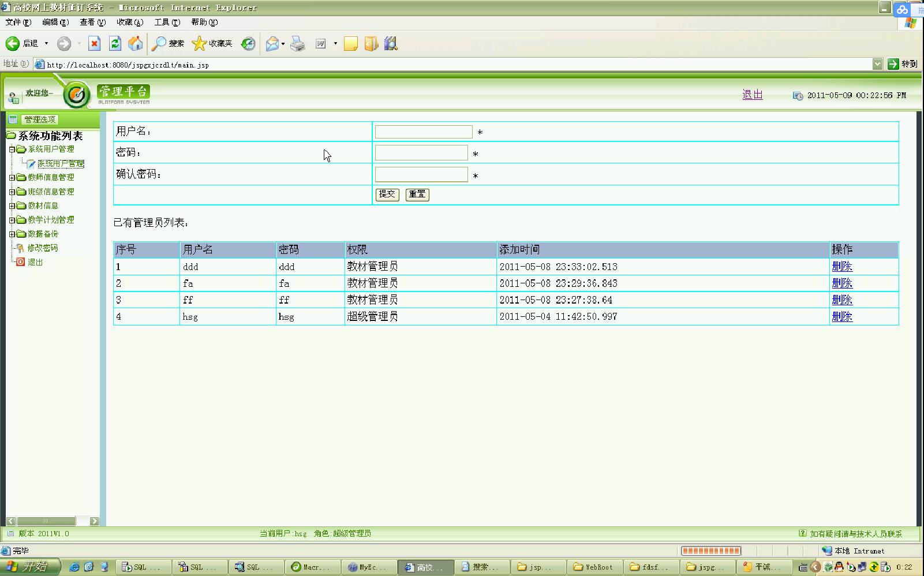Delete user hsg via 删除 link
The width and height of the screenshot is (924, 576).
point(842,317)
